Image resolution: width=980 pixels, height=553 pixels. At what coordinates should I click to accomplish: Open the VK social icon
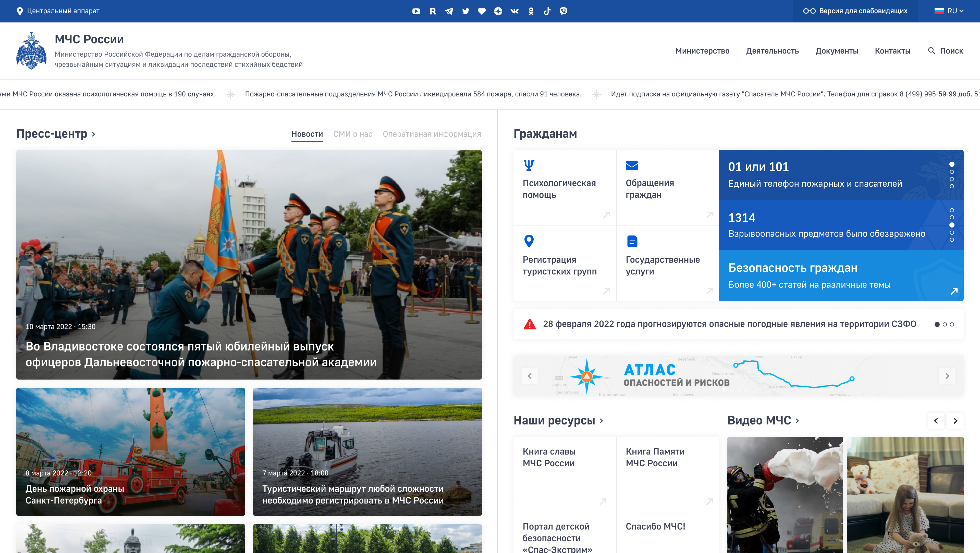pyautogui.click(x=514, y=11)
